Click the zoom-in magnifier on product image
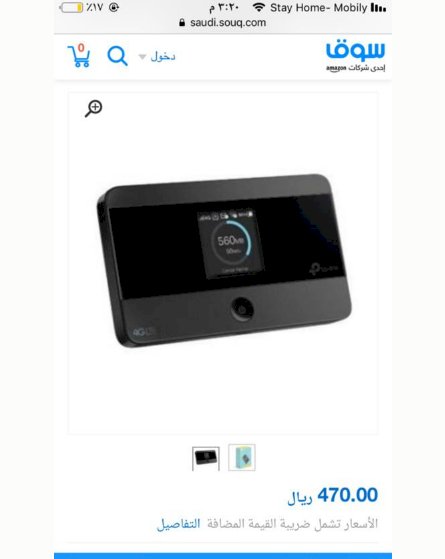445x559 pixels. (x=93, y=109)
